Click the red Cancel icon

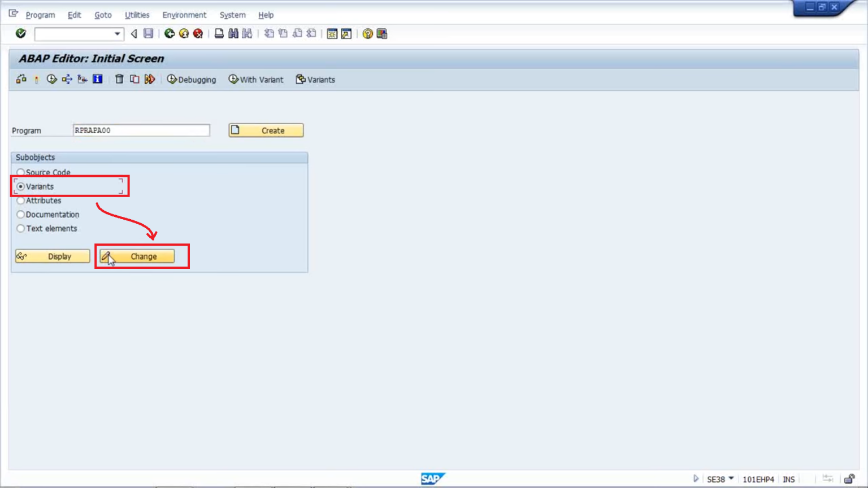pyautogui.click(x=198, y=34)
